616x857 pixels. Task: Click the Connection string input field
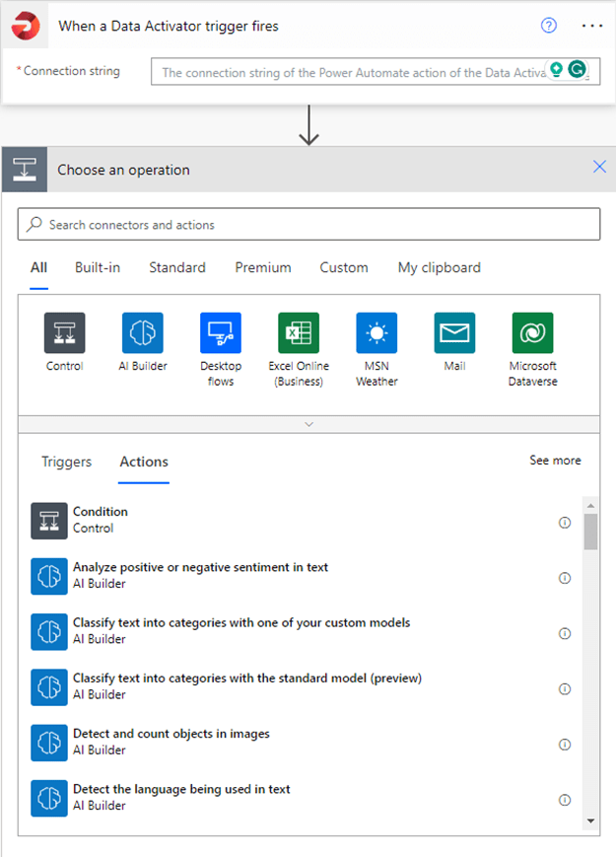click(350, 72)
